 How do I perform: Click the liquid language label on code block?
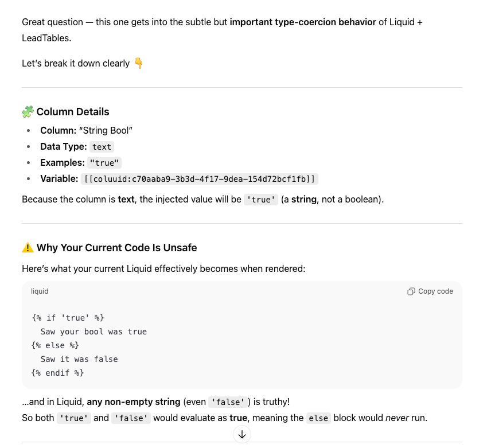(x=40, y=291)
